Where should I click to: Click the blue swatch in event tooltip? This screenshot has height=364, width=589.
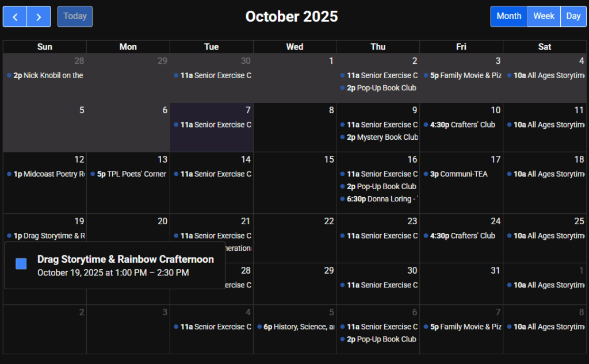(21, 264)
